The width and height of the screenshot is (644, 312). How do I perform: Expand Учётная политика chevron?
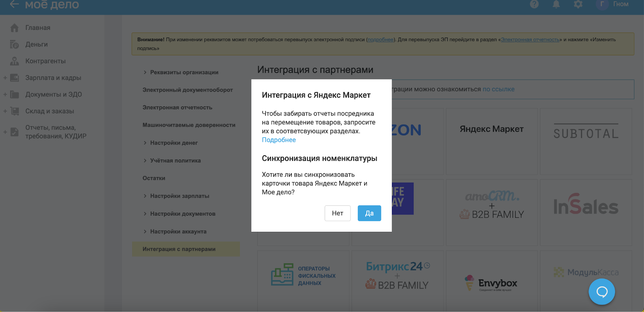tap(145, 160)
